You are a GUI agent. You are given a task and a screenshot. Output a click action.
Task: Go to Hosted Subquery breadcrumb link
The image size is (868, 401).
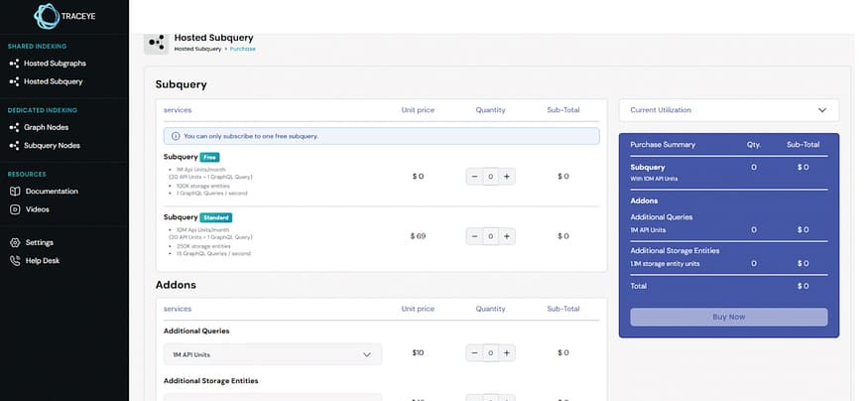(197, 49)
